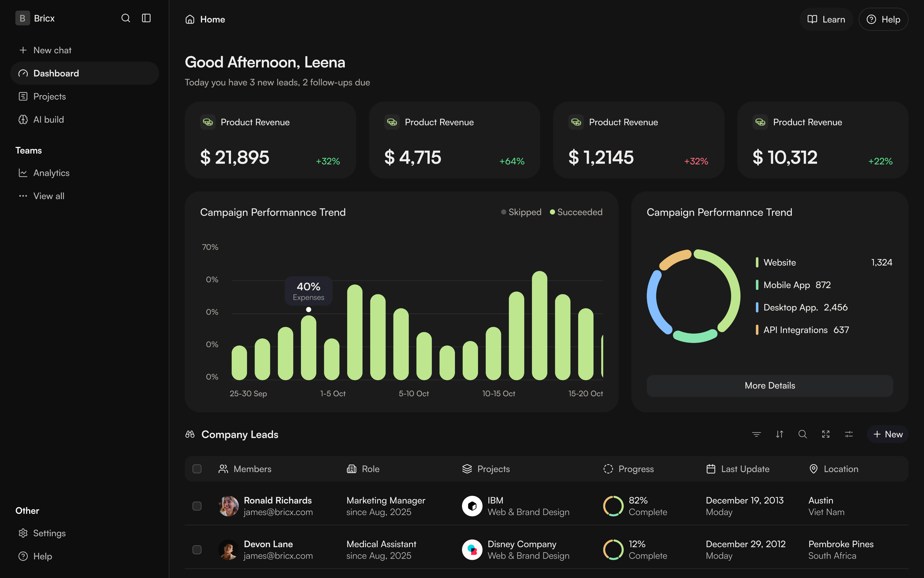Open search from the sidebar header
Image resolution: width=924 pixels, height=578 pixels.
[126, 18]
